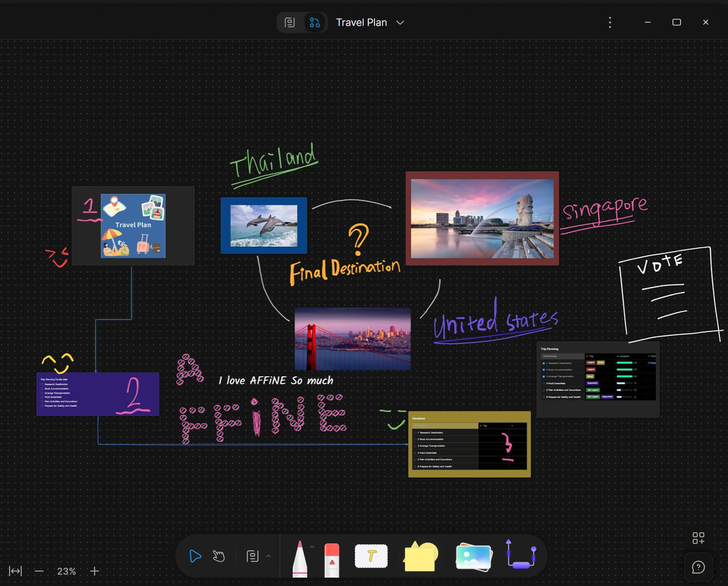Check Plan Activities and Excursions in Trip Planning table

(x=544, y=390)
